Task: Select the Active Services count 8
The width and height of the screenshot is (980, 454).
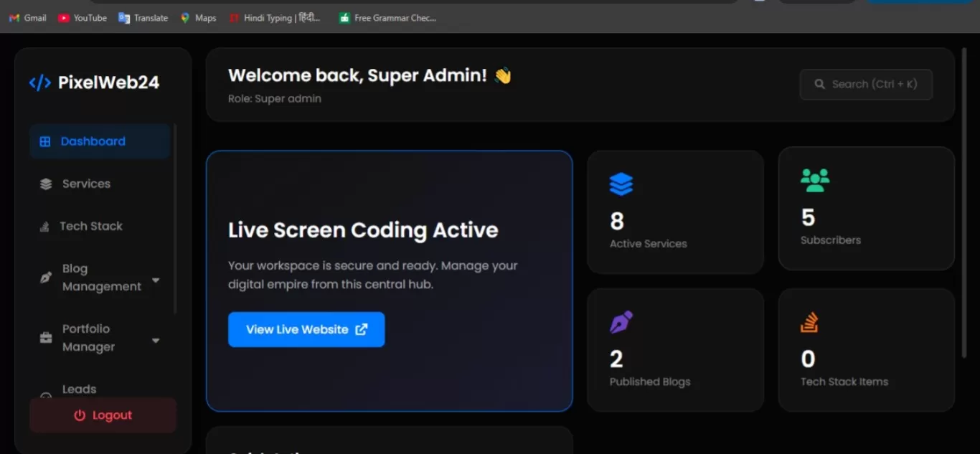Action: pyautogui.click(x=617, y=221)
